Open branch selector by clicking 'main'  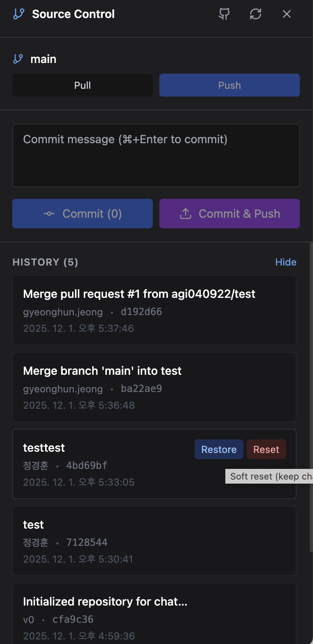(43, 59)
